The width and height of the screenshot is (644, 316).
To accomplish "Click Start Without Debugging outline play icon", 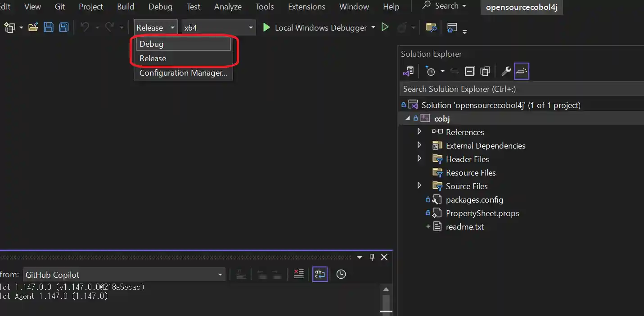I will (x=385, y=27).
